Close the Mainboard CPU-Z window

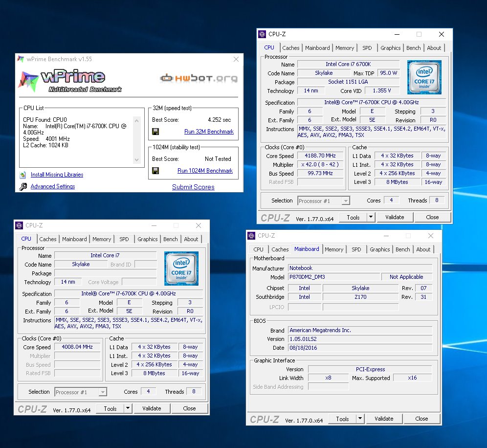(430, 236)
